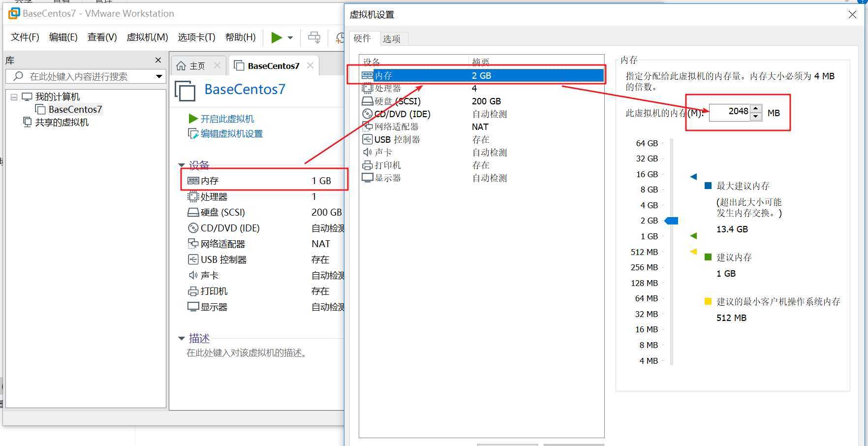
Task: Click the 处理器 icon in main window device list
Action: pos(193,196)
